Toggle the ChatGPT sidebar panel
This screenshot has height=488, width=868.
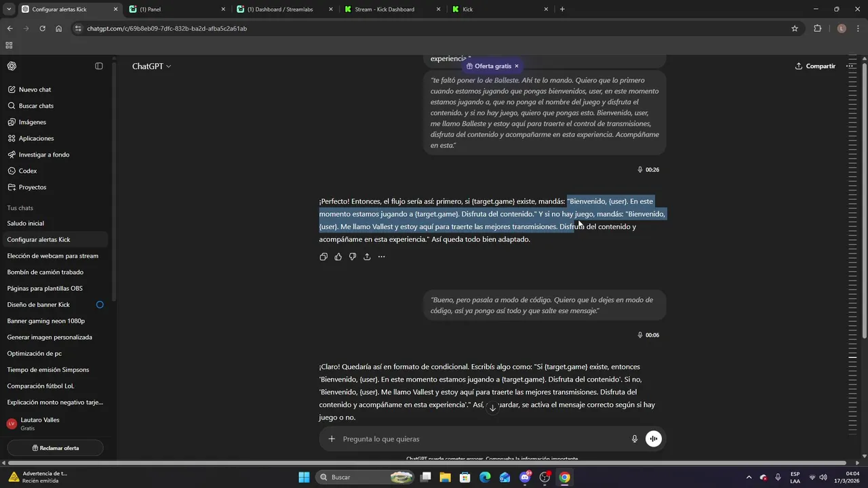point(99,66)
